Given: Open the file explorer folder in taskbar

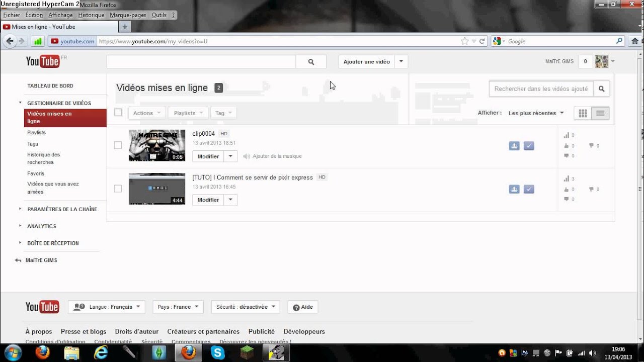Looking at the screenshot, I should coord(72,352).
